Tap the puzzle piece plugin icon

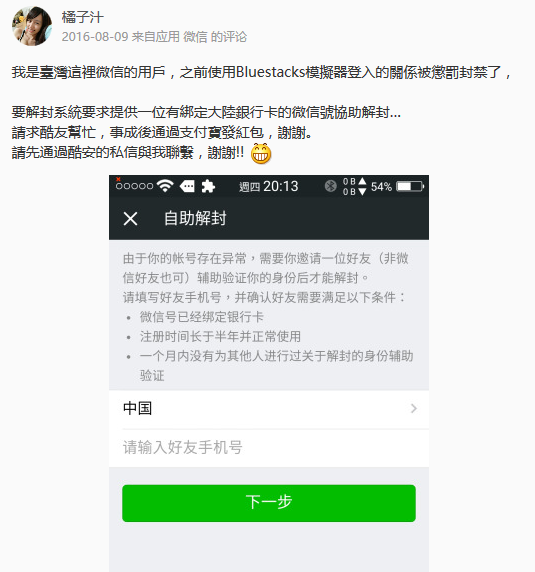coord(208,186)
